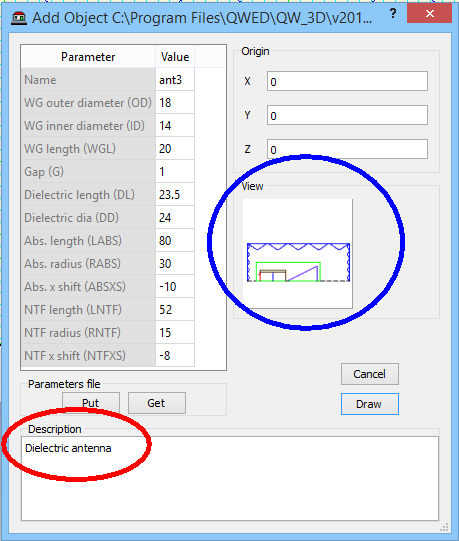Image resolution: width=459 pixels, height=541 pixels.
Task: Click the Name value cell ant3
Action: click(175, 80)
